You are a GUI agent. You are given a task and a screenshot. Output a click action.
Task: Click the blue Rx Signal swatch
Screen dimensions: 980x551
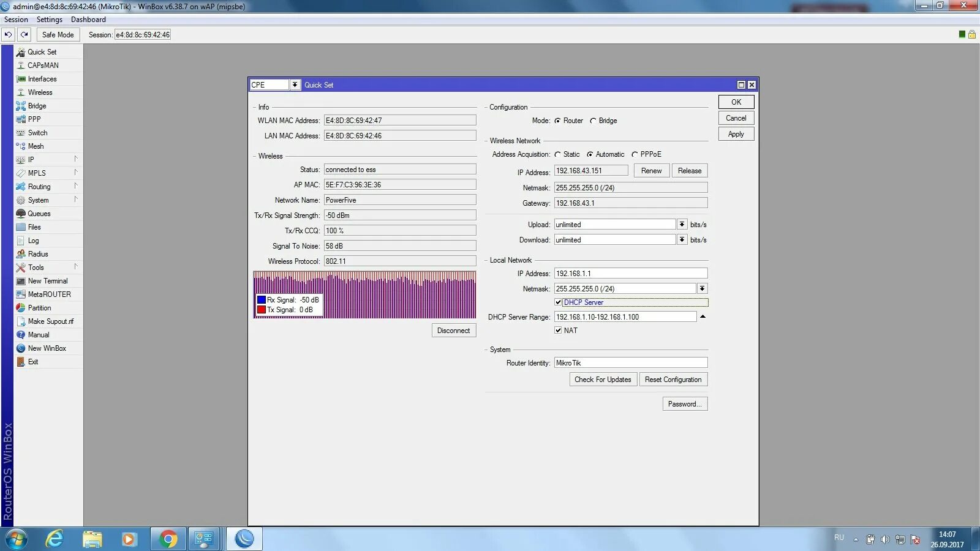click(x=262, y=300)
